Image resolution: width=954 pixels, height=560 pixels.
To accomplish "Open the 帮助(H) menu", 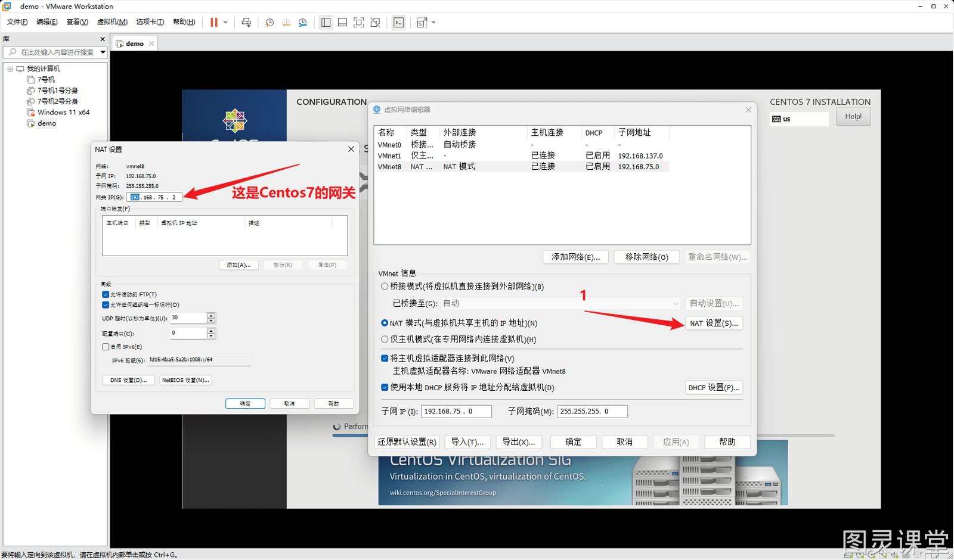I will (x=184, y=22).
